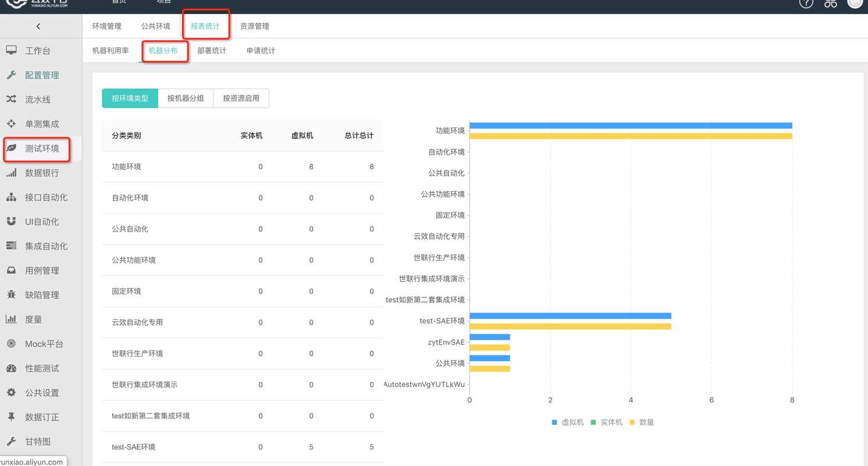Toggle the 虚拟机 legend series
Viewport: 868px width, 466px height.
567,422
